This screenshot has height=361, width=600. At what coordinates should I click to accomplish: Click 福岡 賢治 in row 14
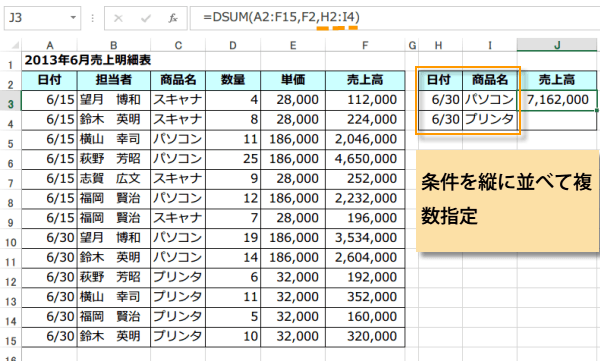(114, 317)
